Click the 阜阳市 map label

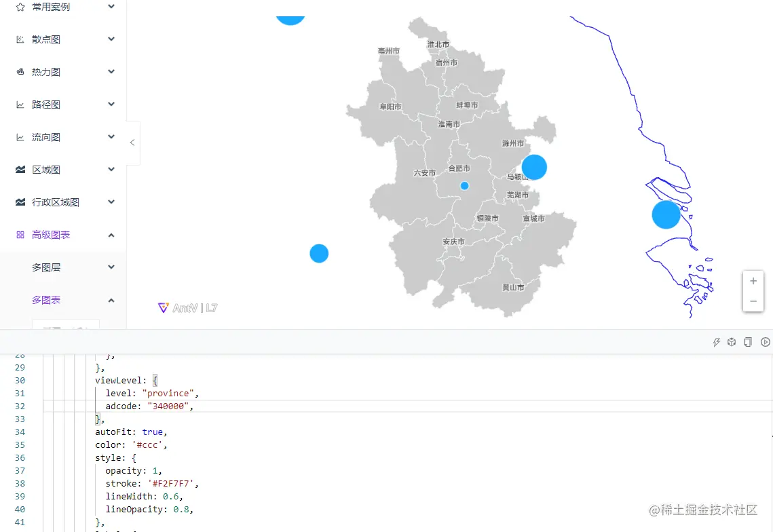pos(390,107)
